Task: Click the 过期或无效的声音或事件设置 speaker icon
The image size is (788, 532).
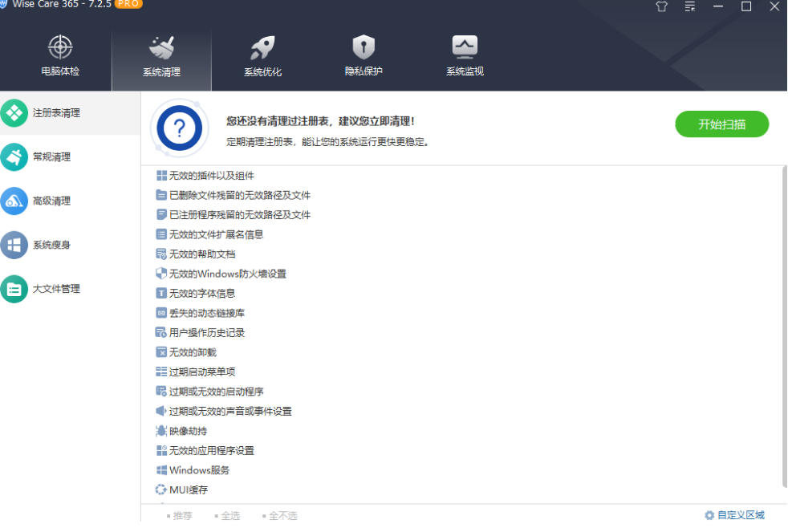Action: point(161,411)
